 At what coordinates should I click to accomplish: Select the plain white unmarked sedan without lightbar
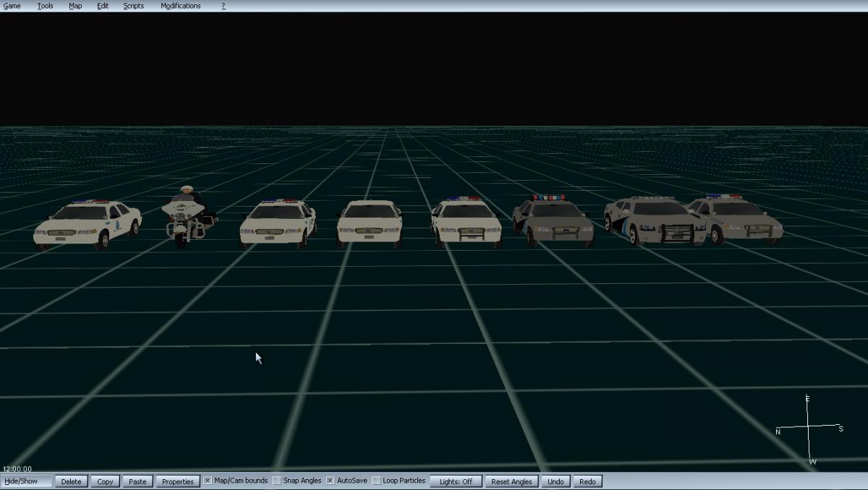[369, 224]
